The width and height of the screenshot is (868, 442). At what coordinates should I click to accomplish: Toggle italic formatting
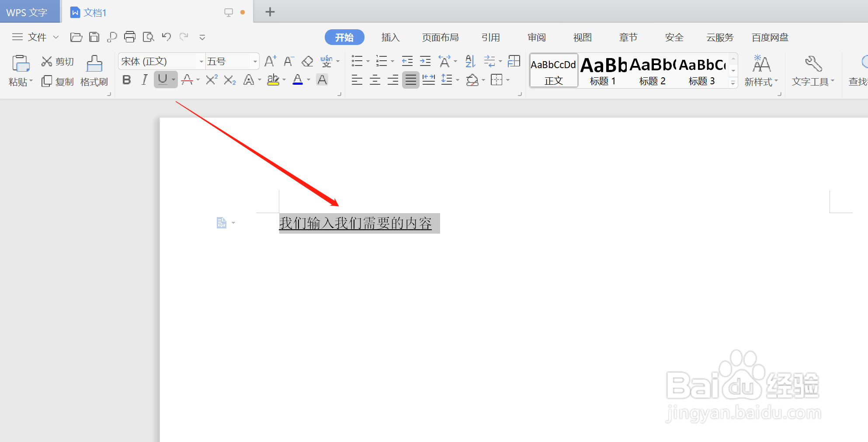pos(144,80)
